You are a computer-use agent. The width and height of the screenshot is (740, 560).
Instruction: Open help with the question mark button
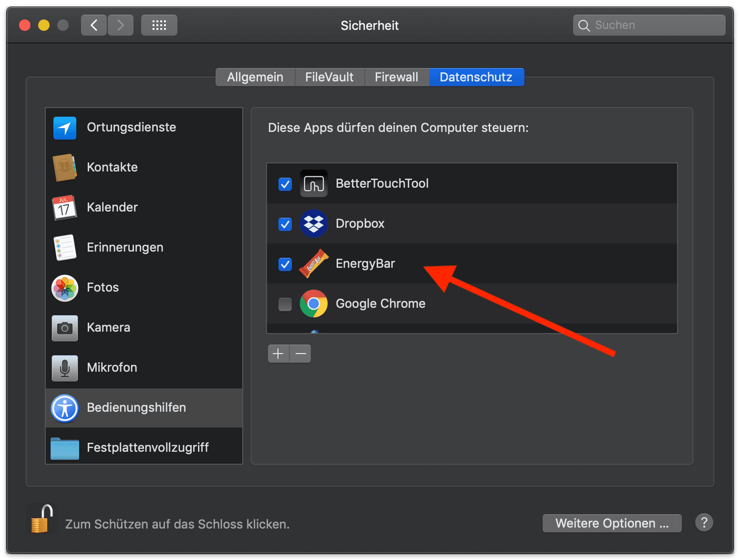point(704,522)
